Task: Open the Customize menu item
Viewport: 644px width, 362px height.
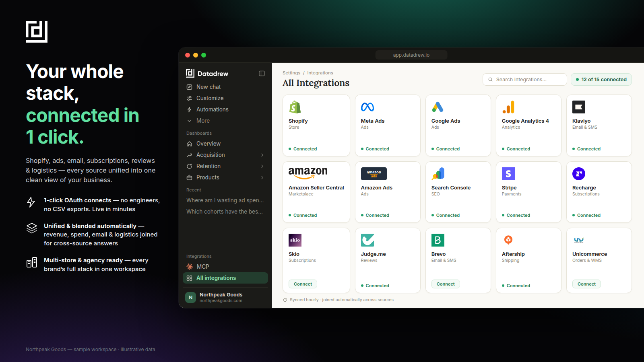Action: (x=225, y=98)
